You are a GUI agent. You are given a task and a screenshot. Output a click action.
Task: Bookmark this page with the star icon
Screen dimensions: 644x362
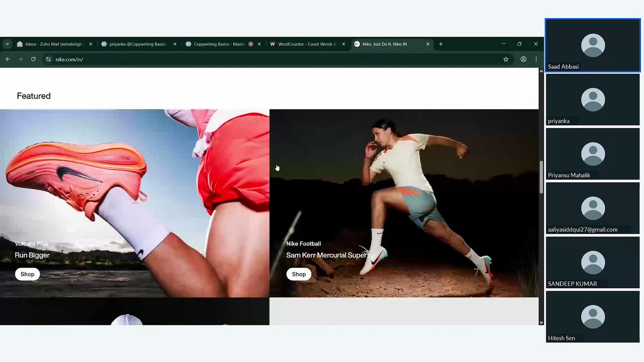pos(506,59)
